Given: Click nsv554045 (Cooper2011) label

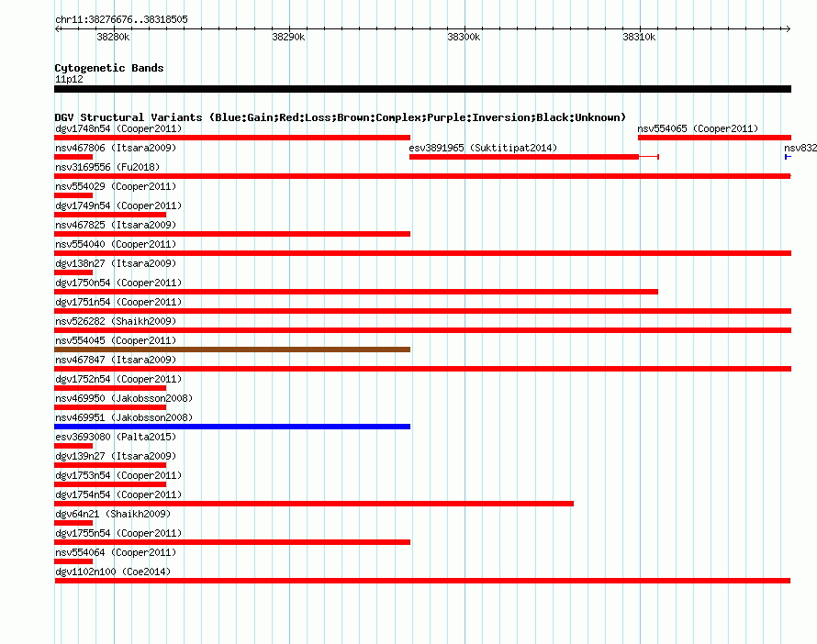Looking at the screenshot, I should coord(116,340).
